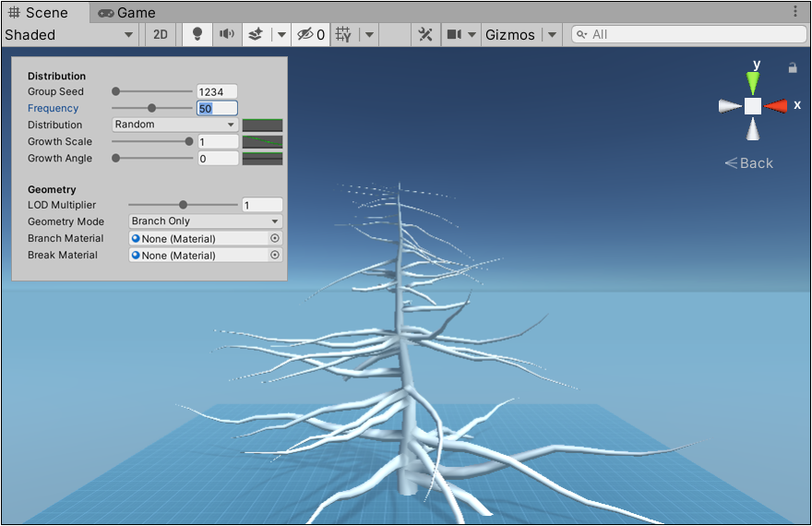Click the Group Seed input field
The image size is (812, 526).
[x=217, y=91]
